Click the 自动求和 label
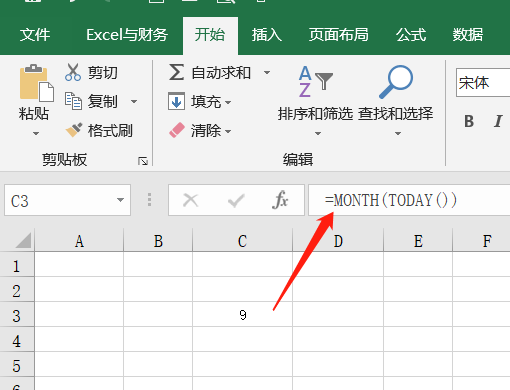510x390 pixels. [221, 73]
